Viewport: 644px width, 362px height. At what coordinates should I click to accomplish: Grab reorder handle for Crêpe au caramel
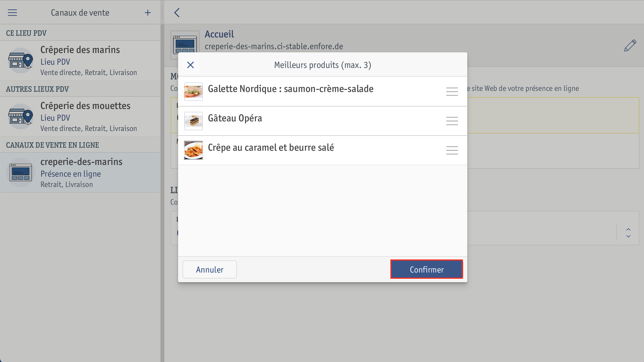pyautogui.click(x=452, y=150)
